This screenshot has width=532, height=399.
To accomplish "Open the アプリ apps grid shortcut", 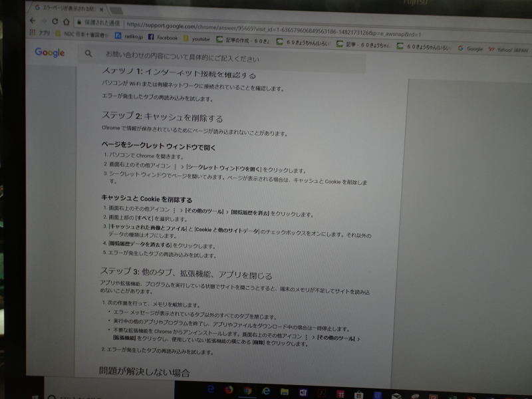I will pyautogui.click(x=40, y=33).
